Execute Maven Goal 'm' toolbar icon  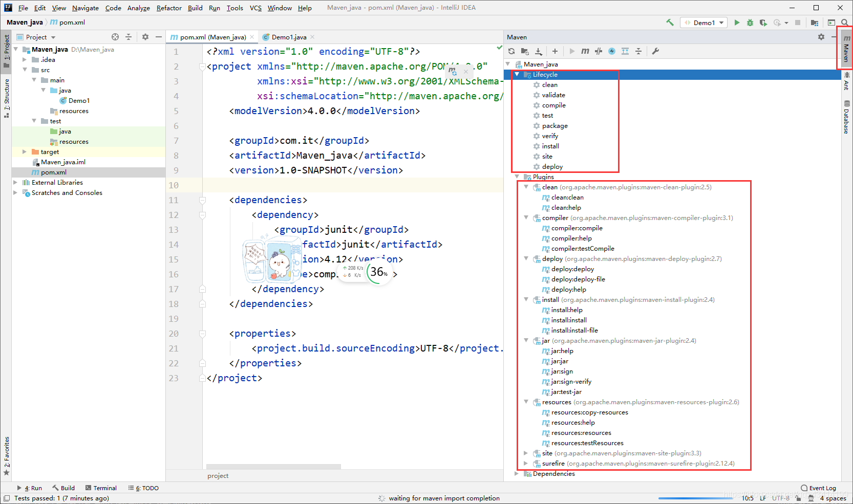coord(585,51)
